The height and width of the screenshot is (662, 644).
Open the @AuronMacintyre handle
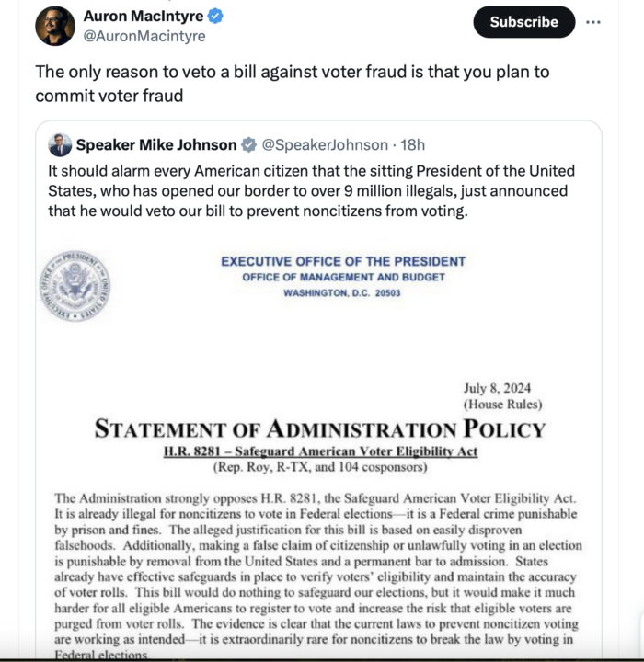[144, 37]
